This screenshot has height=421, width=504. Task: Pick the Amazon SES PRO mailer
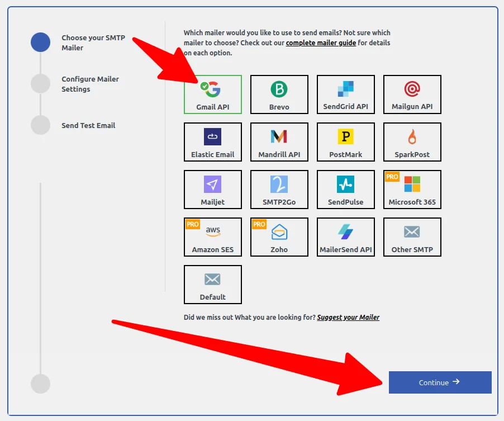212,237
